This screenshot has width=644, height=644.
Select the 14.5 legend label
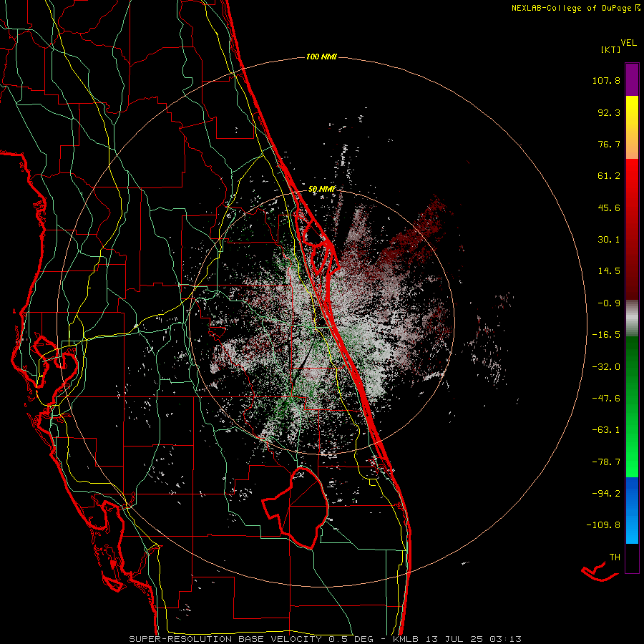[x=609, y=271]
